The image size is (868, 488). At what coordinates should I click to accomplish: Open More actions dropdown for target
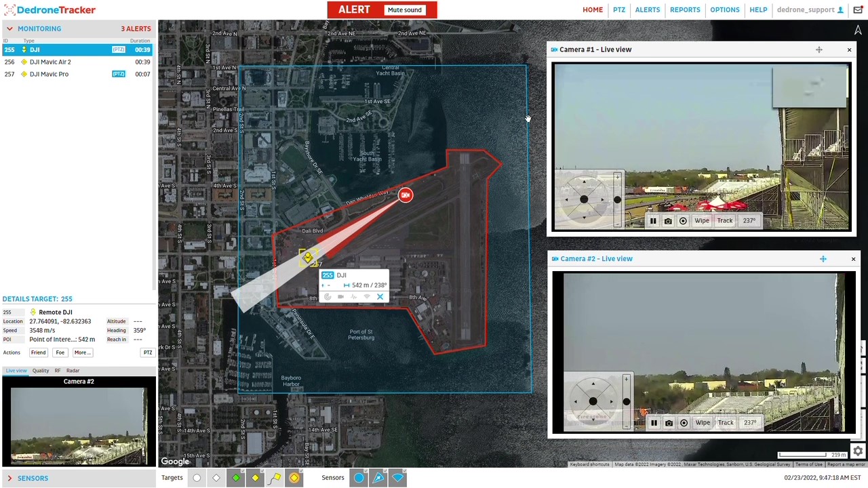point(82,352)
